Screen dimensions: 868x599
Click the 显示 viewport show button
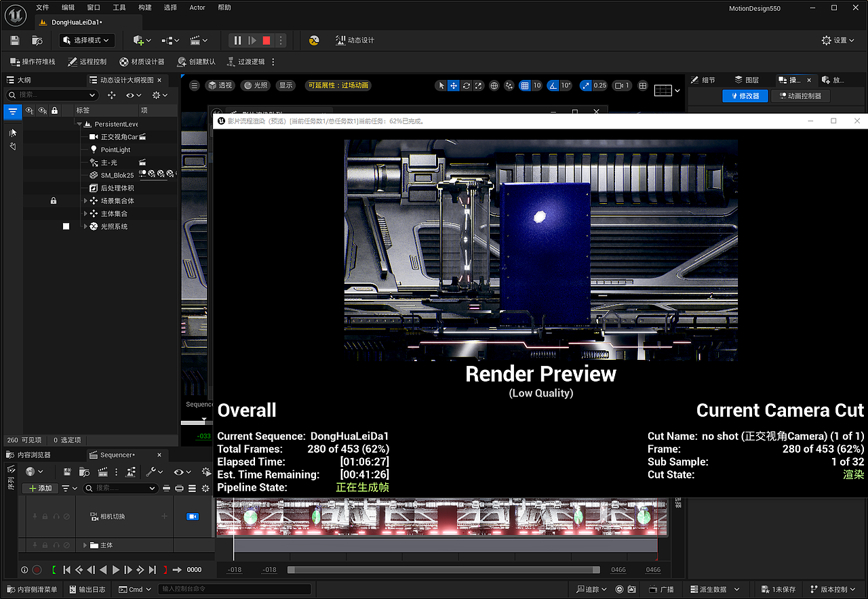pos(285,85)
